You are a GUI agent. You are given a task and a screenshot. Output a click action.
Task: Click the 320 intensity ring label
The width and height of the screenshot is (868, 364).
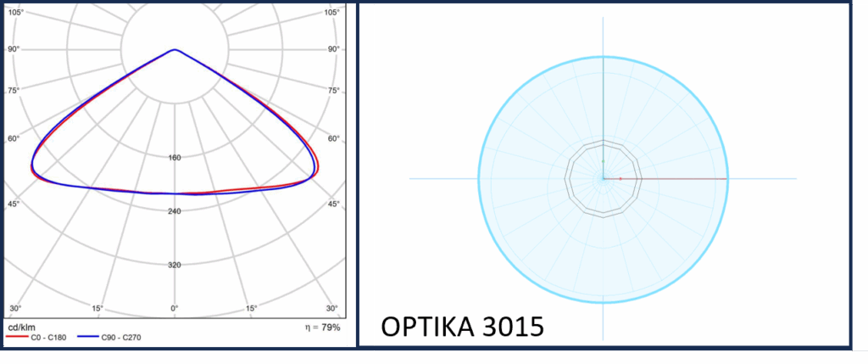[175, 265]
